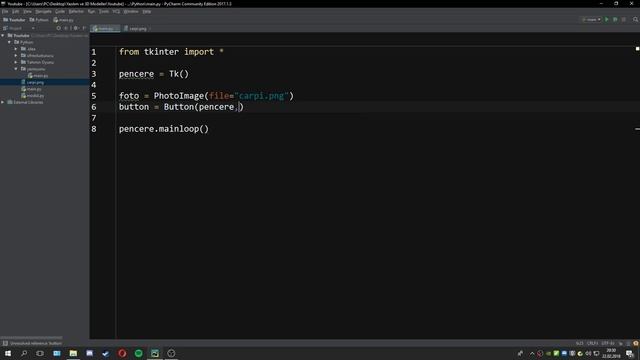
Task: Expand External Libraries node
Action: coord(3,102)
